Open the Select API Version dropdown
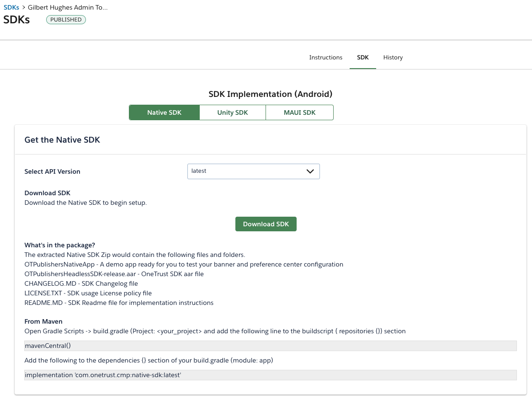The height and width of the screenshot is (400, 532). click(254, 171)
